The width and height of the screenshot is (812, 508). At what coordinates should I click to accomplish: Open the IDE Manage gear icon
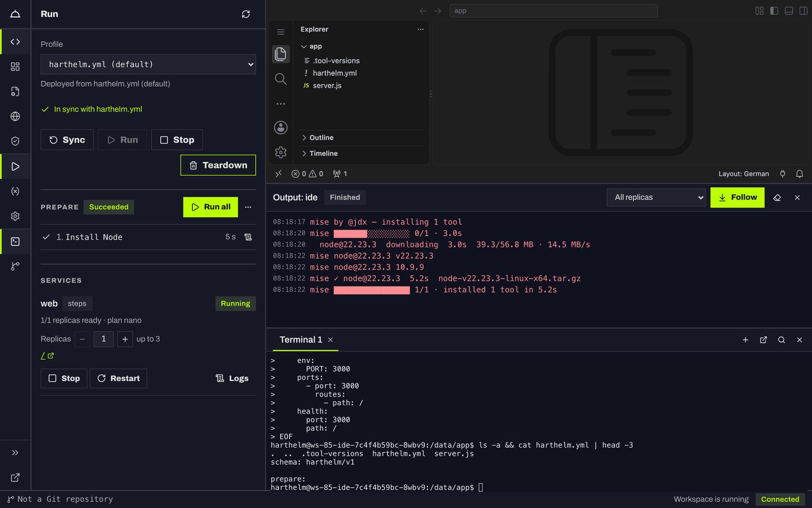(281, 152)
